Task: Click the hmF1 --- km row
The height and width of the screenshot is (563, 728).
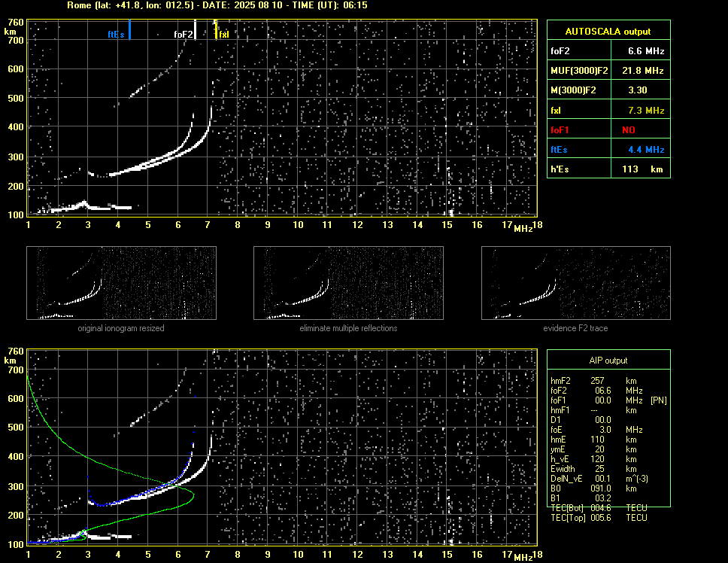Action: click(593, 410)
